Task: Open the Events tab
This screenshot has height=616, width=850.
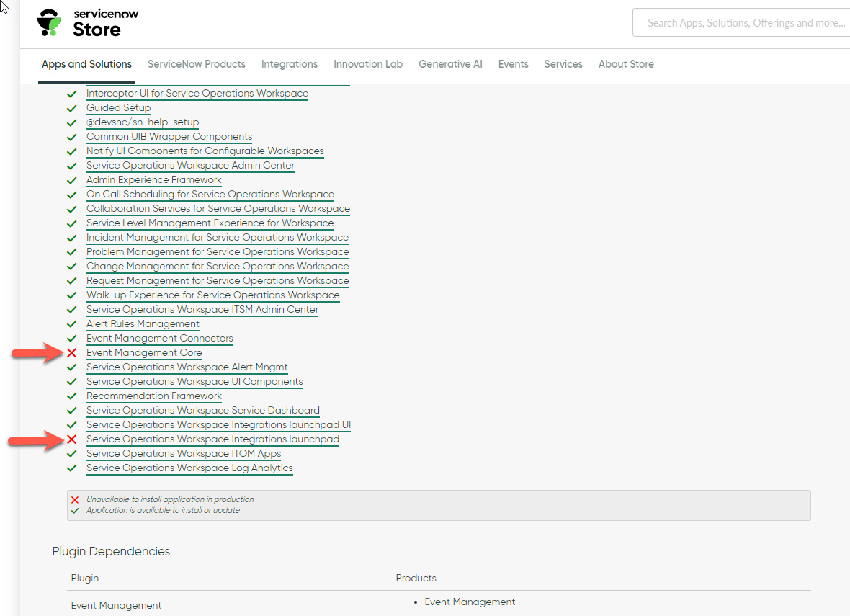Action: coord(514,64)
